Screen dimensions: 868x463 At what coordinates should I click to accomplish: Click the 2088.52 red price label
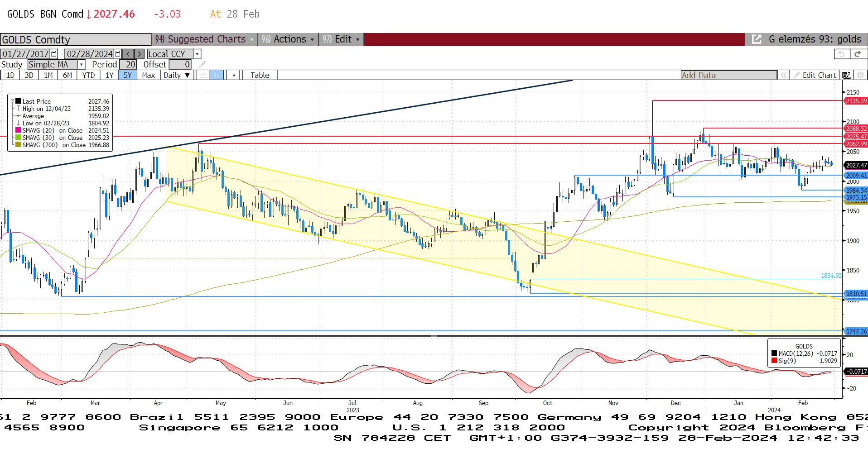tap(856, 129)
